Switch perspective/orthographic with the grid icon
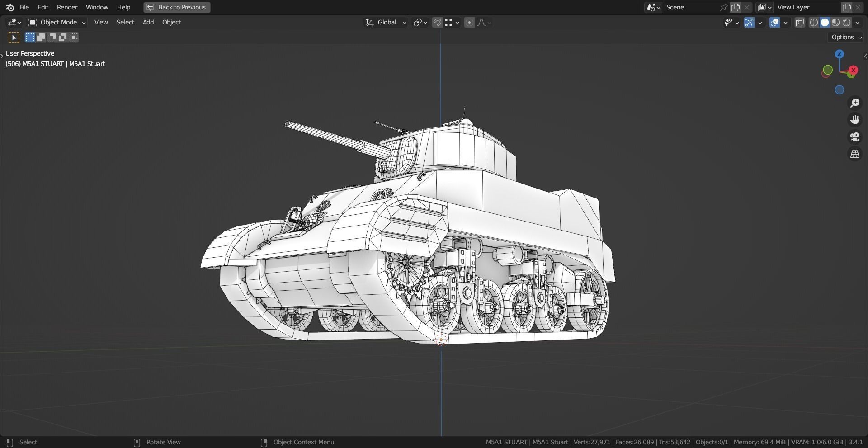The height and width of the screenshot is (448, 868). 855,154
